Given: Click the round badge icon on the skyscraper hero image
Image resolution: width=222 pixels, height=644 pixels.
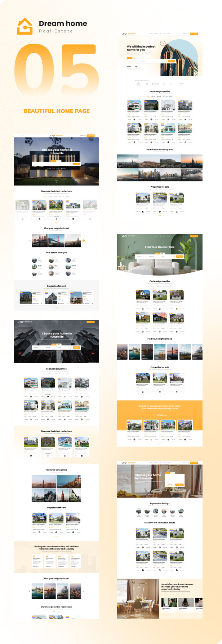Looking at the screenshot, I should 163,44.
